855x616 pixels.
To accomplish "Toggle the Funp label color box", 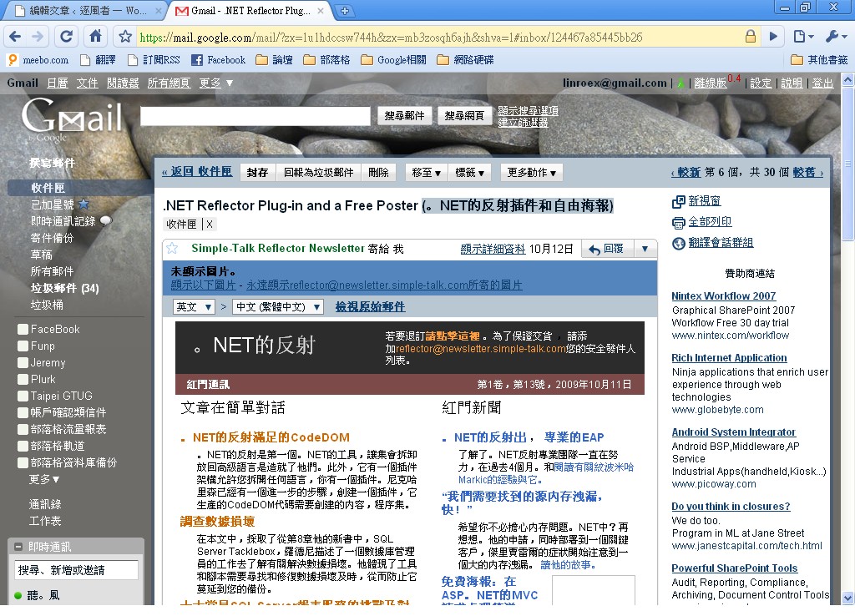I will point(23,346).
